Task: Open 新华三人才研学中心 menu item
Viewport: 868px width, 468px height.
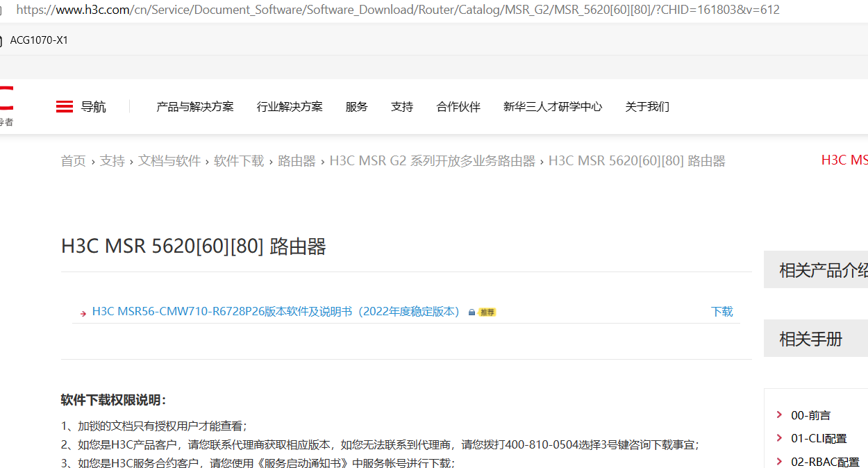Action: click(x=553, y=107)
